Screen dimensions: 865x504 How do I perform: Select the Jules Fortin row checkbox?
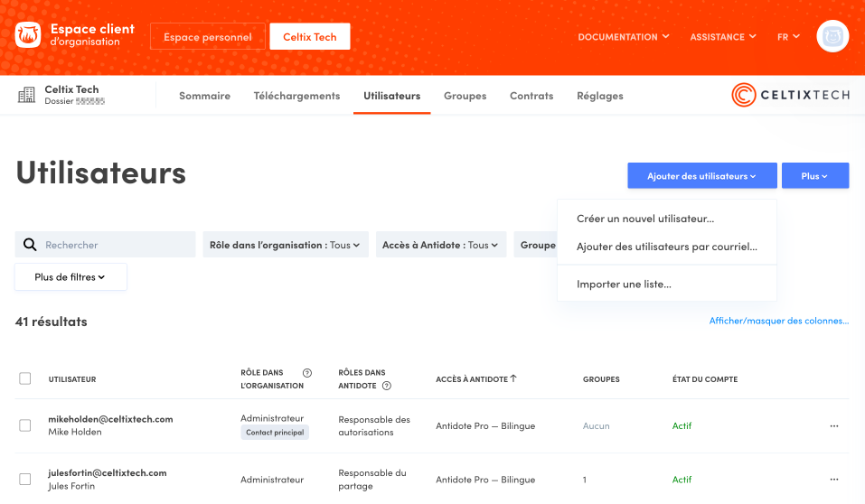(x=25, y=480)
